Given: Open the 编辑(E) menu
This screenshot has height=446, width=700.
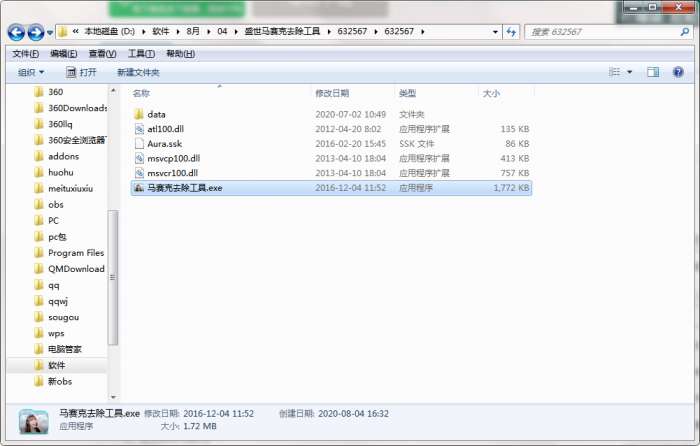Looking at the screenshot, I should (x=63, y=54).
